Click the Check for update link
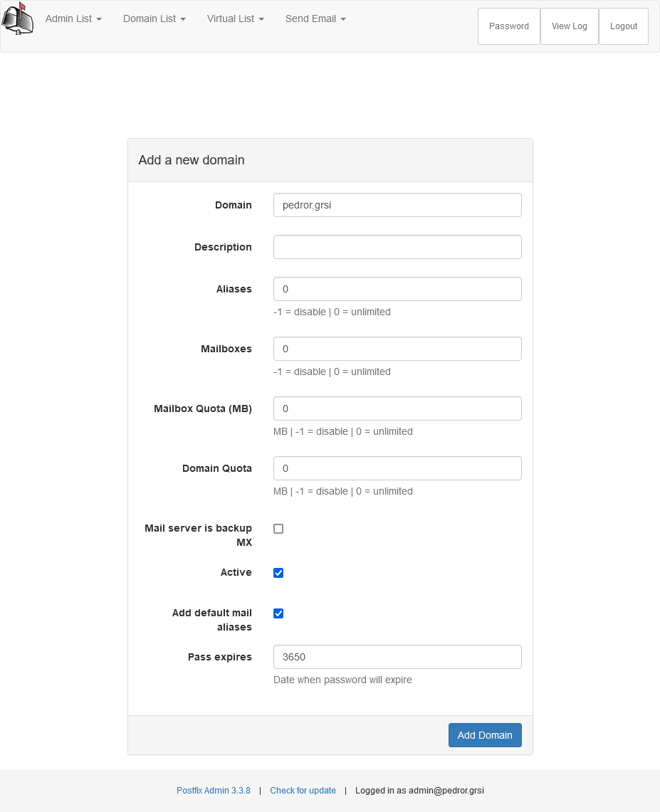Screen dimensions: 660x812 click(303, 790)
